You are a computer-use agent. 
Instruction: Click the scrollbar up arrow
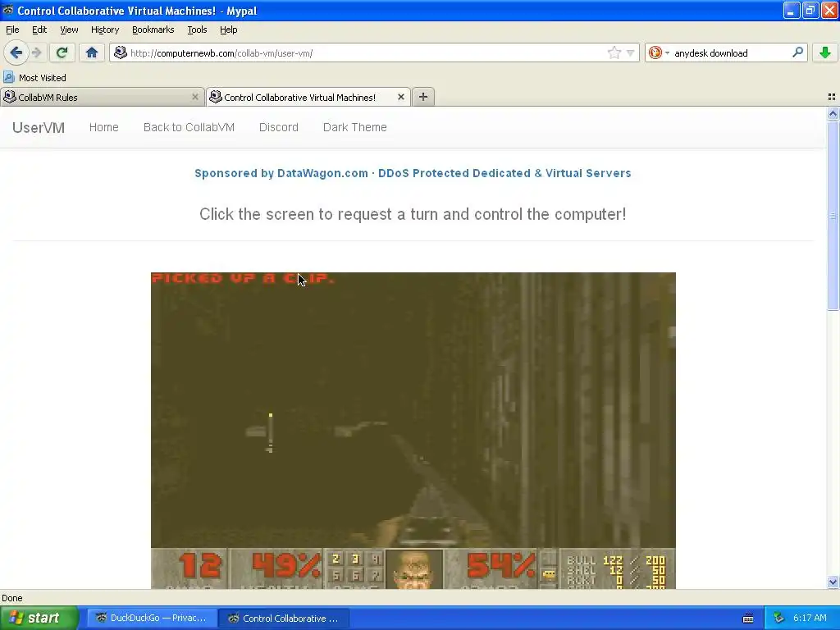click(x=833, y=113)
